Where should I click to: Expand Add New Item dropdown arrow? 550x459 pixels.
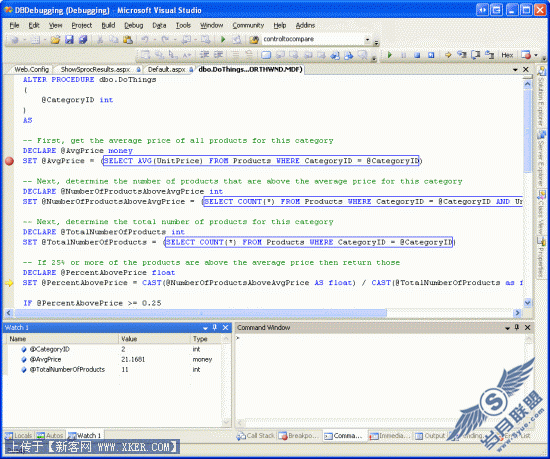coord(45,40)
